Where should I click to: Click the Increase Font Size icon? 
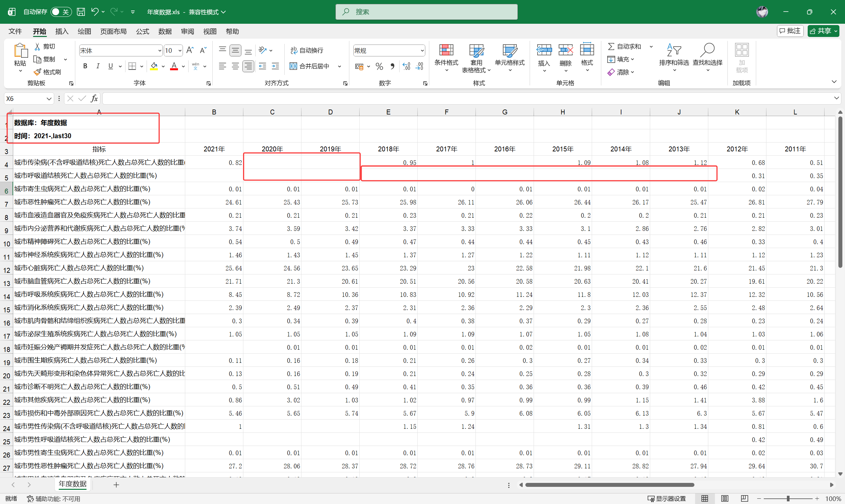(x=190, y=50)
